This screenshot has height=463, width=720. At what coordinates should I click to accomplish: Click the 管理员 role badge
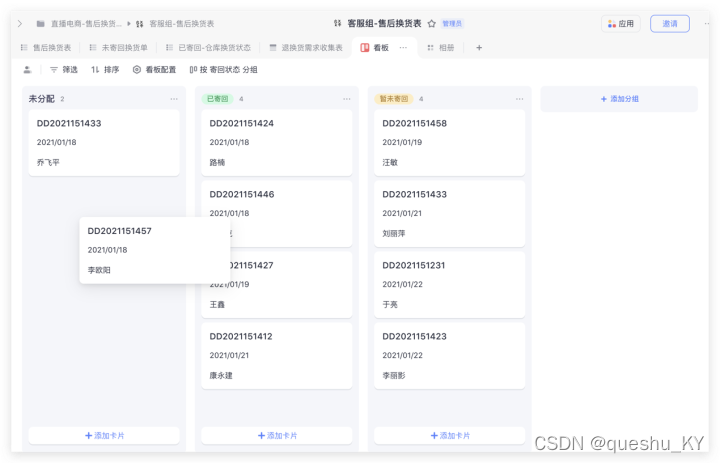[452, 23]
